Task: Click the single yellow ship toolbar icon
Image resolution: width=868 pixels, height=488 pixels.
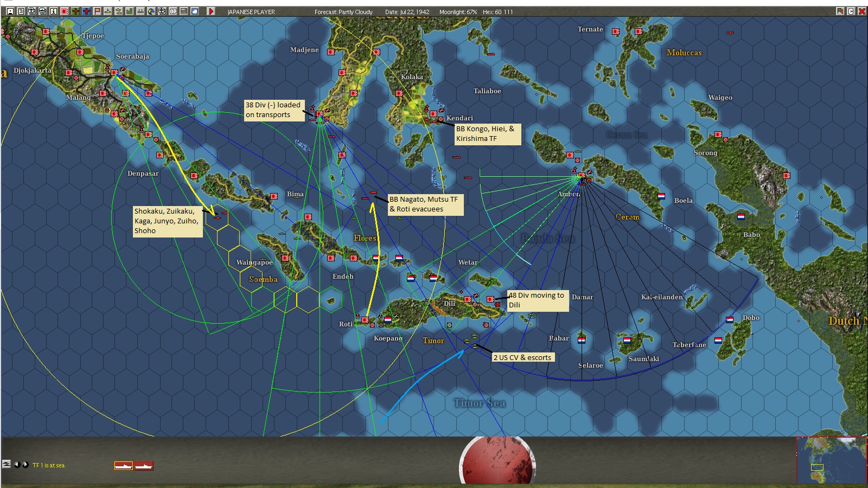Action: (x=108, y=11)
